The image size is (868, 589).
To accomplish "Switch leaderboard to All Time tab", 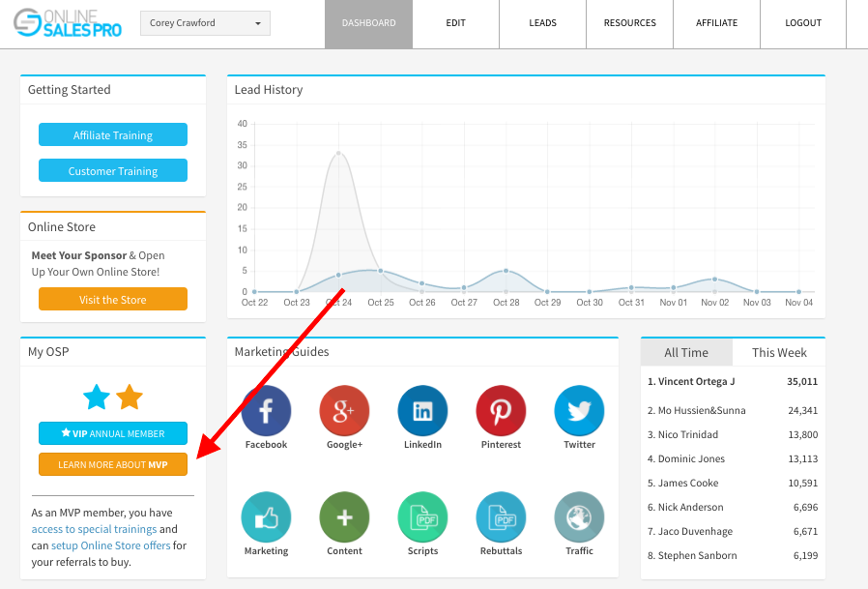I will (686, 352).
